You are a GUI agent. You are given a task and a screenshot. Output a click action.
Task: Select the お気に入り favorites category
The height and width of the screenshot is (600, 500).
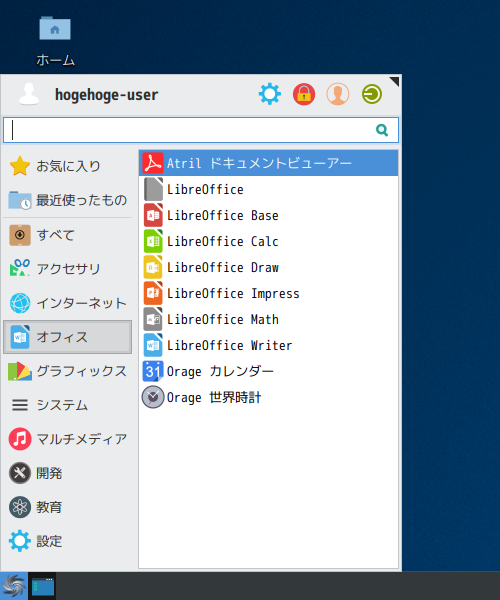(x=68, y=166)
